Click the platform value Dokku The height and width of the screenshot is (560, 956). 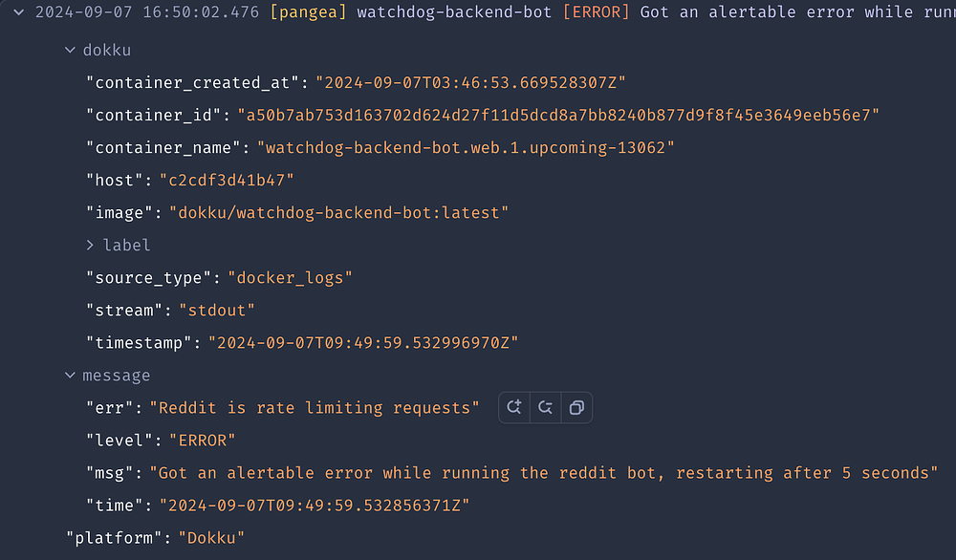[x=211, y=538]
